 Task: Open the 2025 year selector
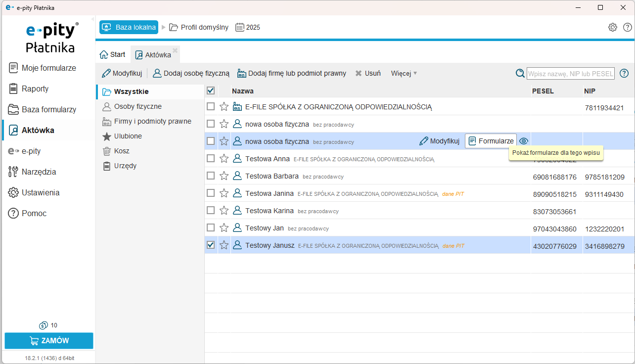click(x=248, y=27)
